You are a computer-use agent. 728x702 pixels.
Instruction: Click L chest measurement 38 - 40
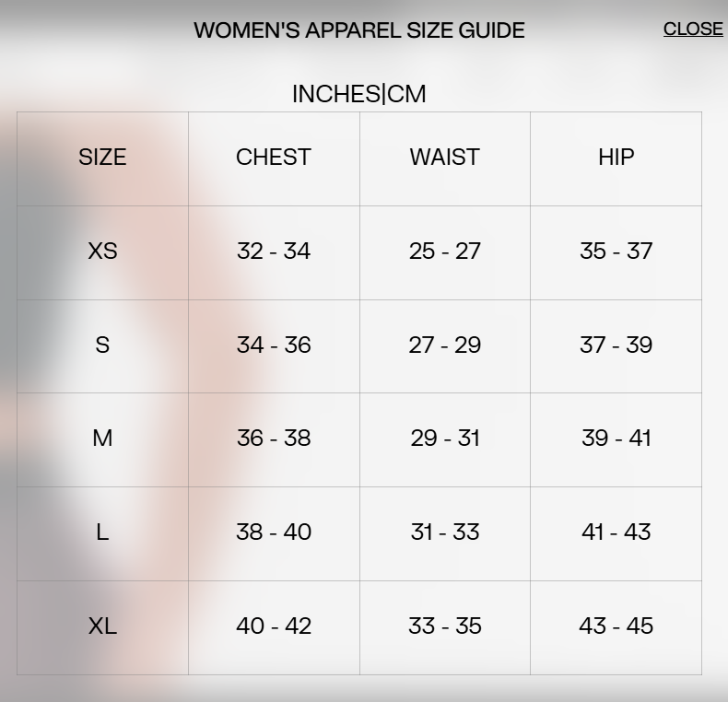[x=274, y=532]
